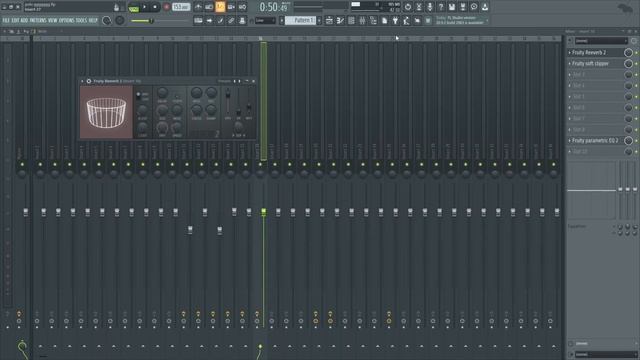Image resolution: width=640 pixels, height=360 pixels.
Task: Click Fruity Reeverb 2 slot name
Action: pyautogui.click(x=589, y=53)
